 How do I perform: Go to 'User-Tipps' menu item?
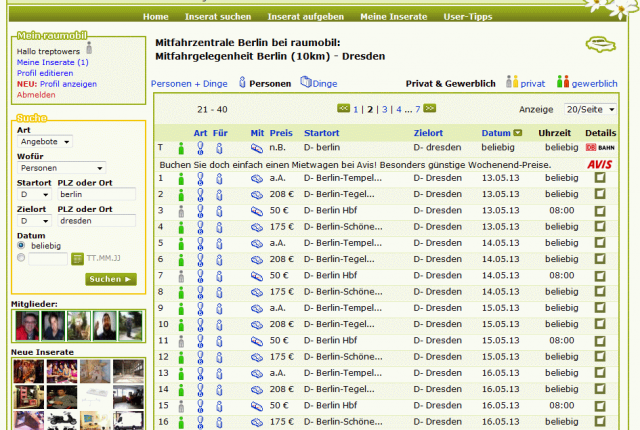[468, 17]
